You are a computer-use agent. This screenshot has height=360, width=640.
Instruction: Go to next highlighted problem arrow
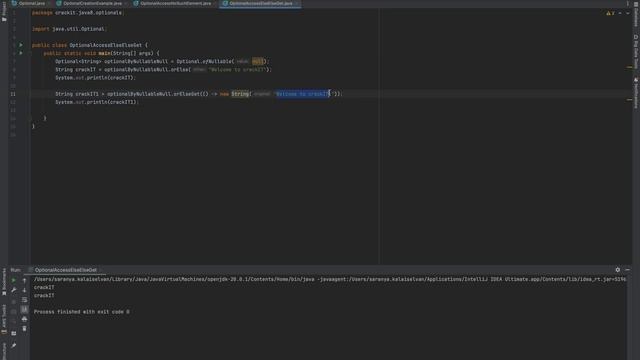point(628,13)
